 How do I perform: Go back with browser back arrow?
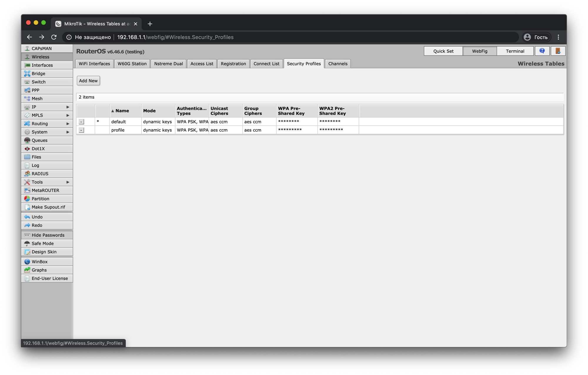(x=29, y=37)
